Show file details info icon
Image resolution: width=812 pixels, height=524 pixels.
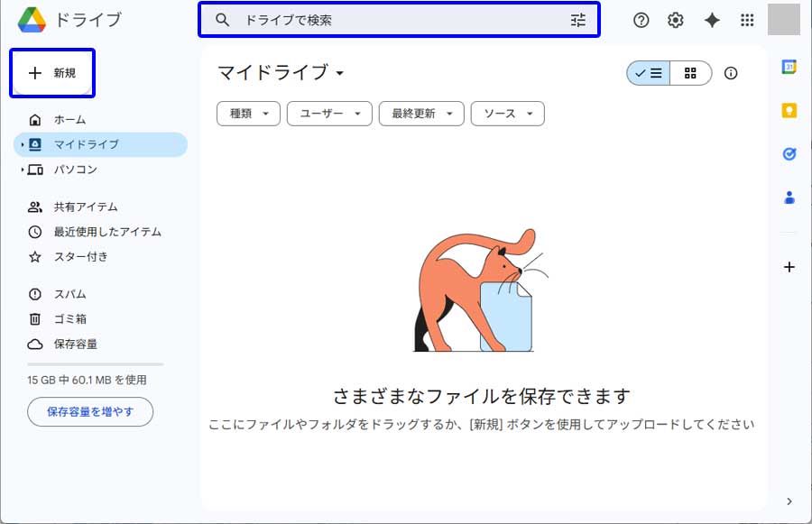tap(731, 73)
